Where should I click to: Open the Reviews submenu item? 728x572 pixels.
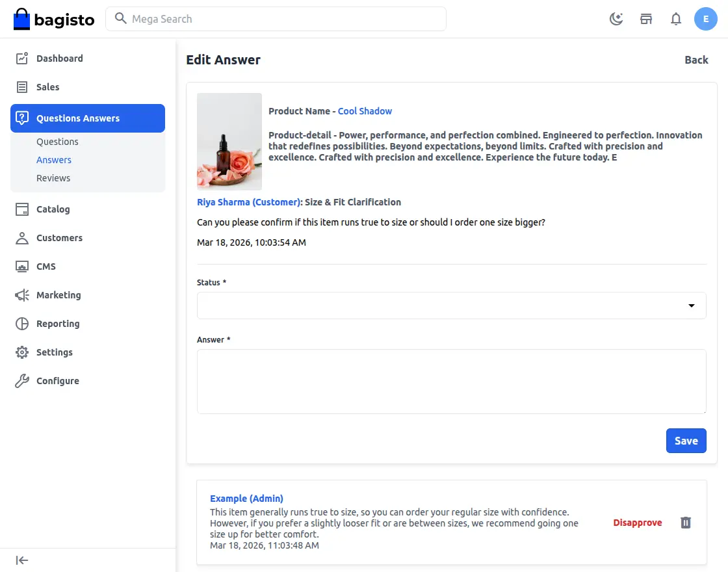click(x=53, y=178)
